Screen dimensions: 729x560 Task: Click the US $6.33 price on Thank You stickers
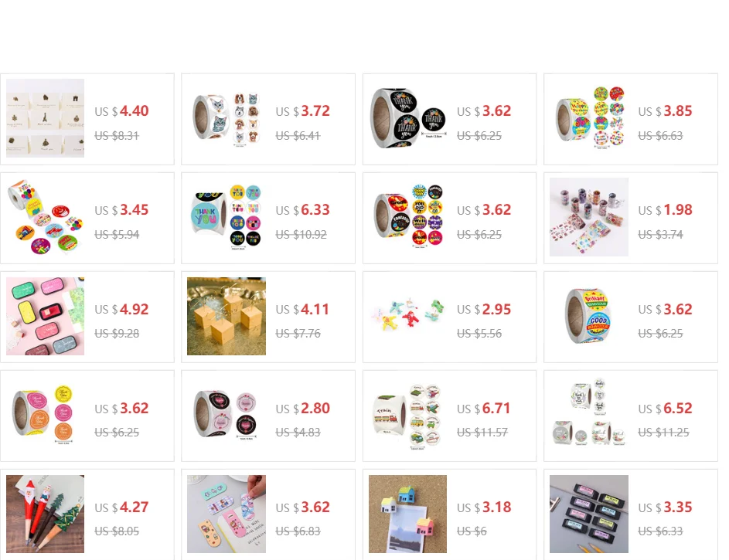point(303,210)
